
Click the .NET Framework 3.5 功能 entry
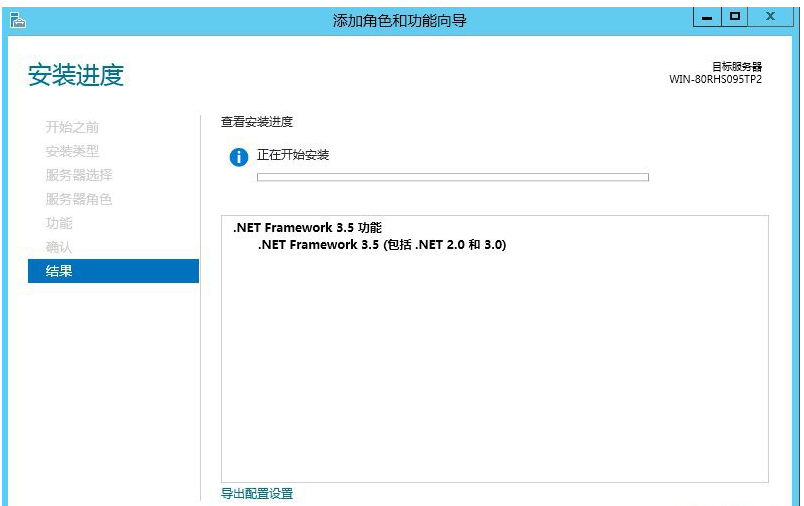pyautogui.click(x=307, y=228)
